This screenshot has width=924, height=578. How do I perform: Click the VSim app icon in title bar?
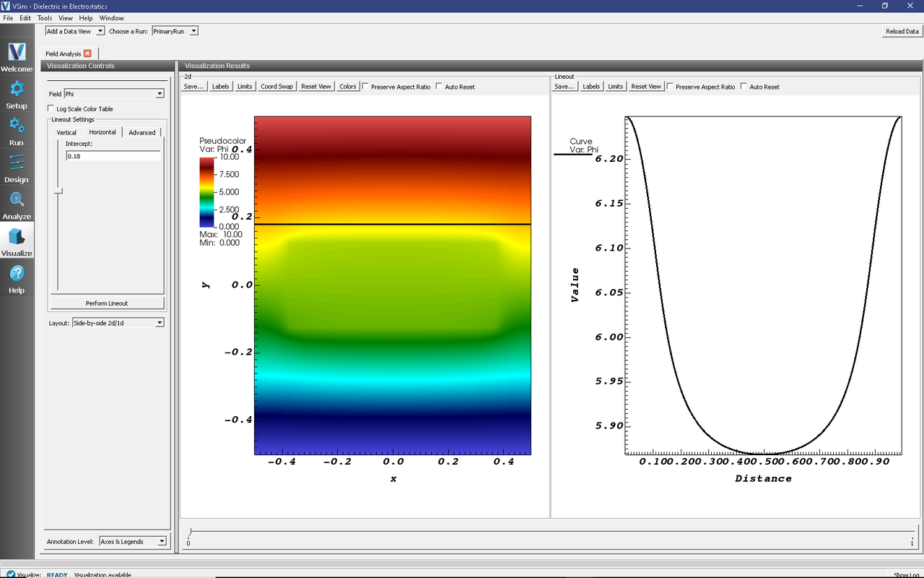click(6, 5)
